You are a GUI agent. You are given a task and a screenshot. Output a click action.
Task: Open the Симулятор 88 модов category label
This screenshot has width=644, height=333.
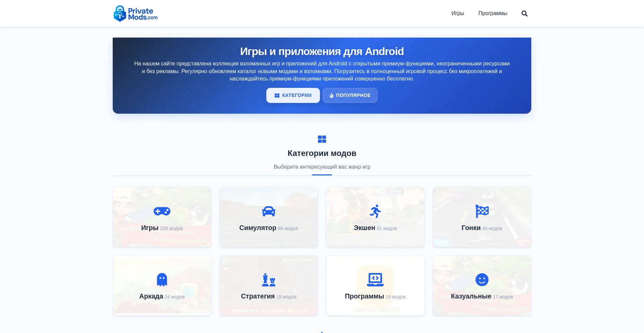pos(268,228)
